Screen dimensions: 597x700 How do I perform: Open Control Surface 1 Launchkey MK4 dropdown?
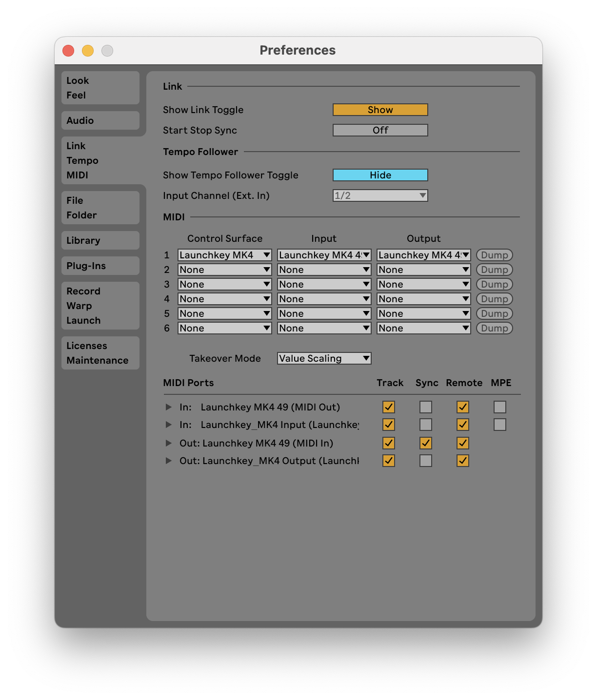(225, 255)
